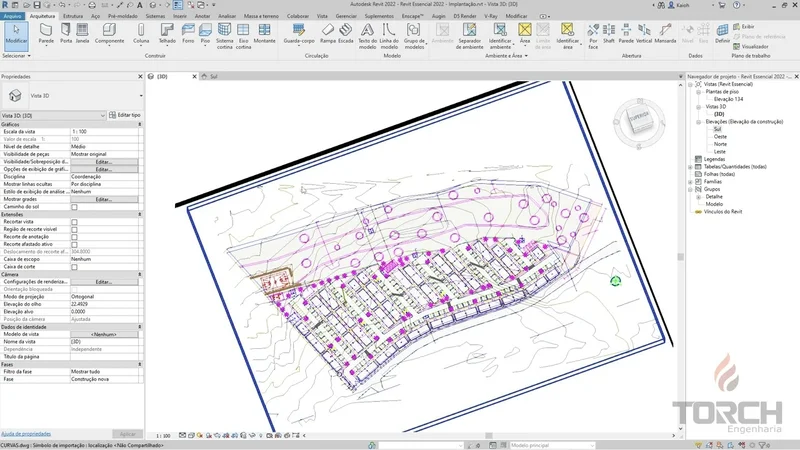Select the Parede (wall) tool

[47, 34]
